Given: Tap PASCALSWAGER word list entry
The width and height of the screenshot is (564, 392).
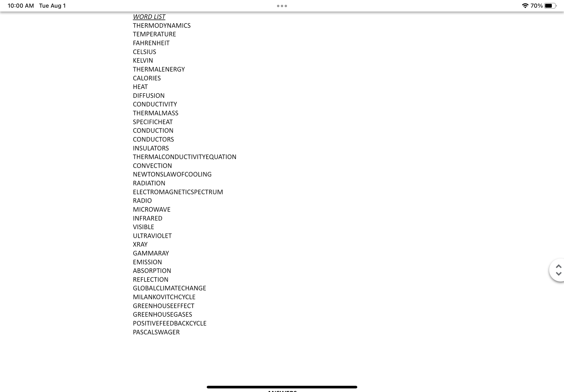Looking at the screenshot, I should tap(156, 332).
